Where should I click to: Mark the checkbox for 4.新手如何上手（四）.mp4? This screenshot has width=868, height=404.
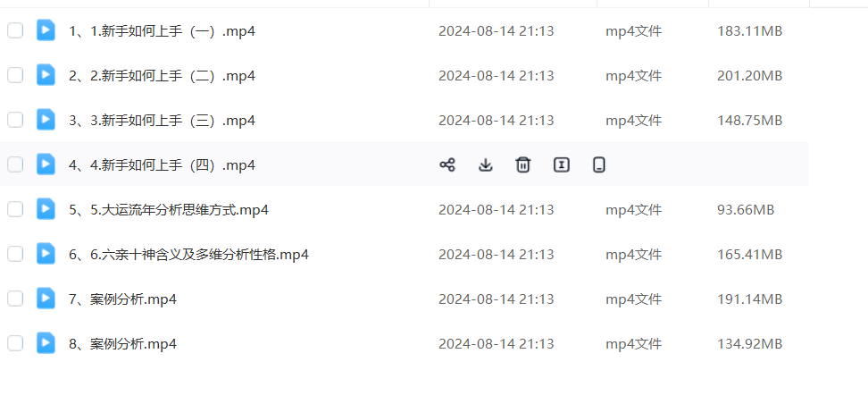coord(15,164)
